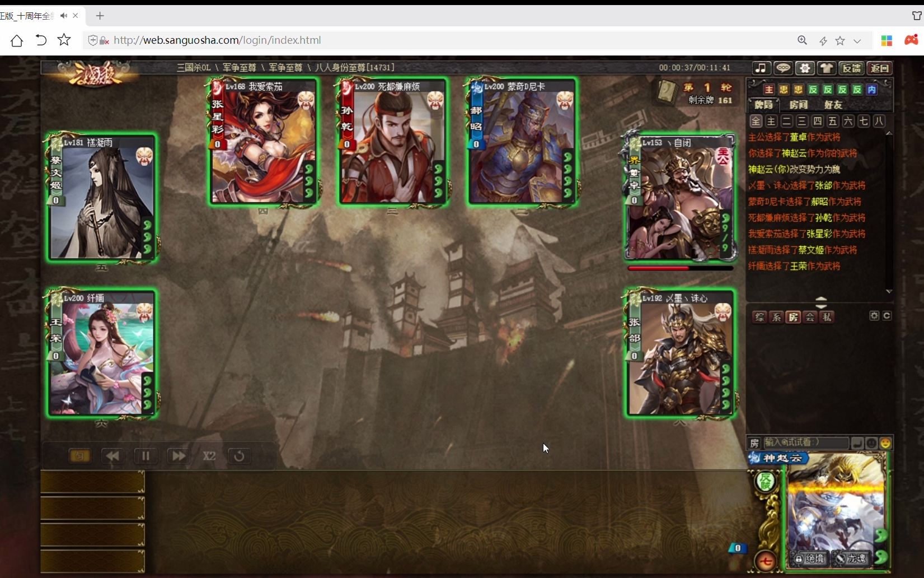This screenshot has height=578, width=924.
Task: Select the 三 seat log filter
Action: coord(802,121)
